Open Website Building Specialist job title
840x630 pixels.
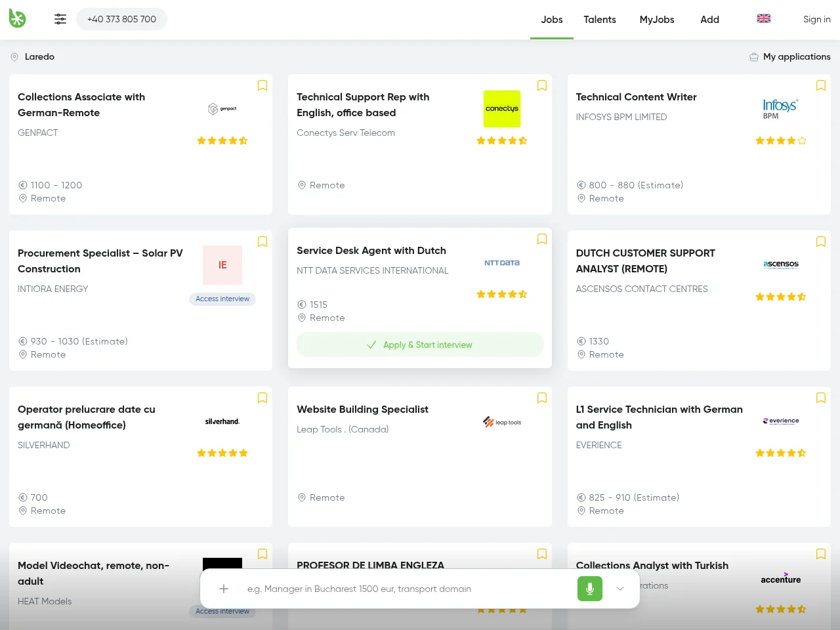tap(362, 409)
